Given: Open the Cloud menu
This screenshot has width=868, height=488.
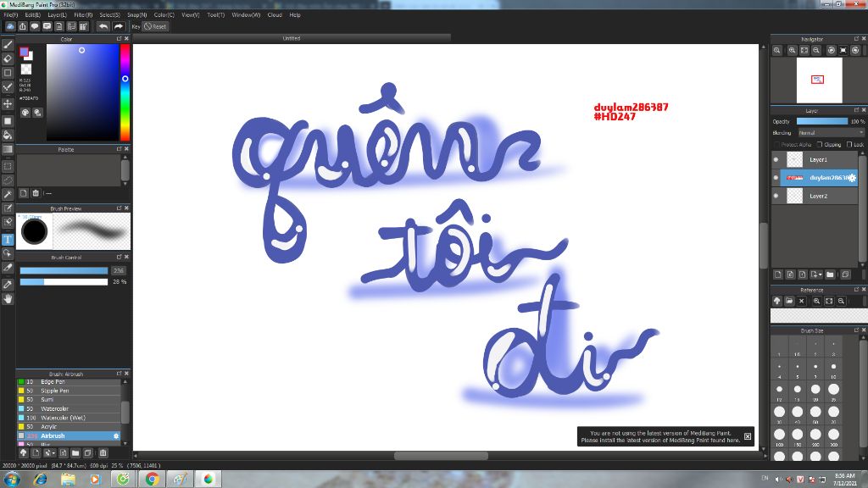Looking at the screenshot, I should tap(275, 15).
